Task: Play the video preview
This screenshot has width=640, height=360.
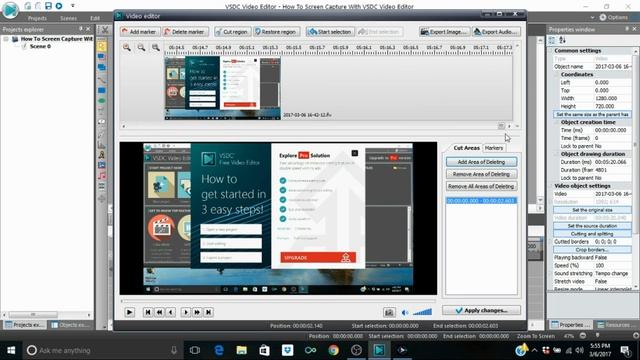Action: (129, 312)
